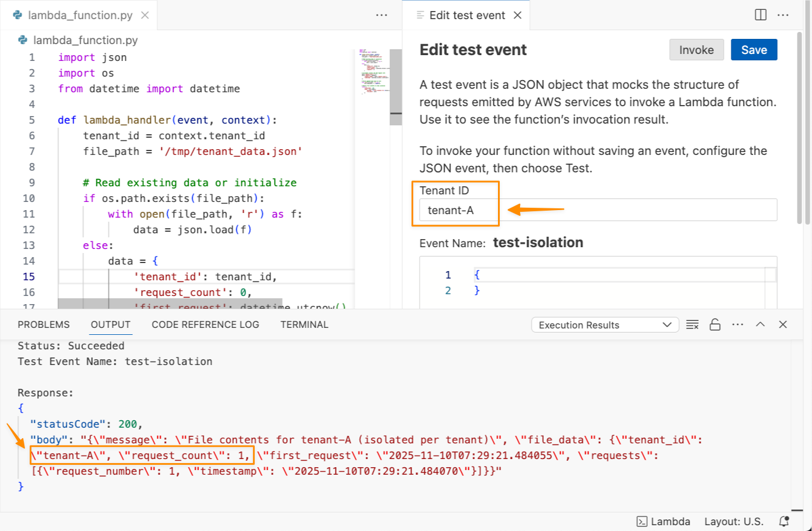Close the bottom output panel
The height and width of the screenshot is (531, 812).
coord(783,325)
